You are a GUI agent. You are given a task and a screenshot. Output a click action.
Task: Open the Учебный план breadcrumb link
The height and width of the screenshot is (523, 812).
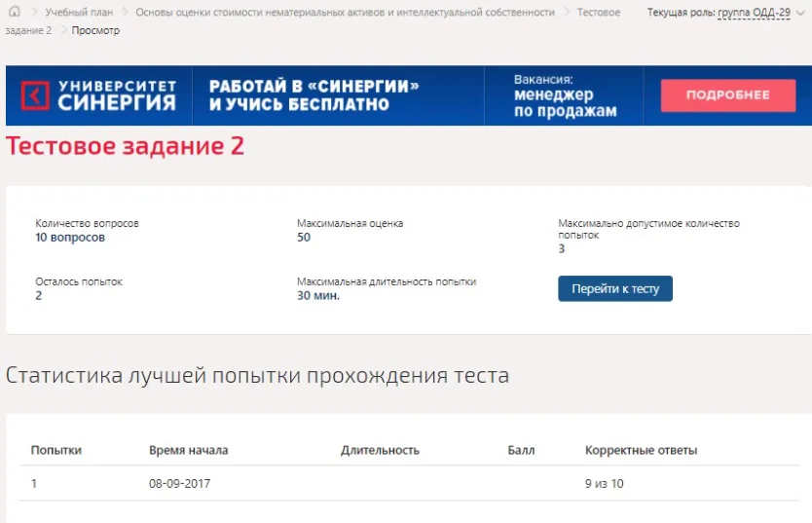(x=79, y=12)
